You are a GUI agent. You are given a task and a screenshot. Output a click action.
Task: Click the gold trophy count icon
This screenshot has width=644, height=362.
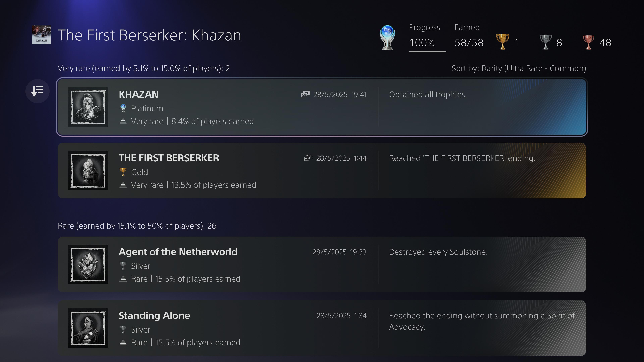click(x=502, y=42)
